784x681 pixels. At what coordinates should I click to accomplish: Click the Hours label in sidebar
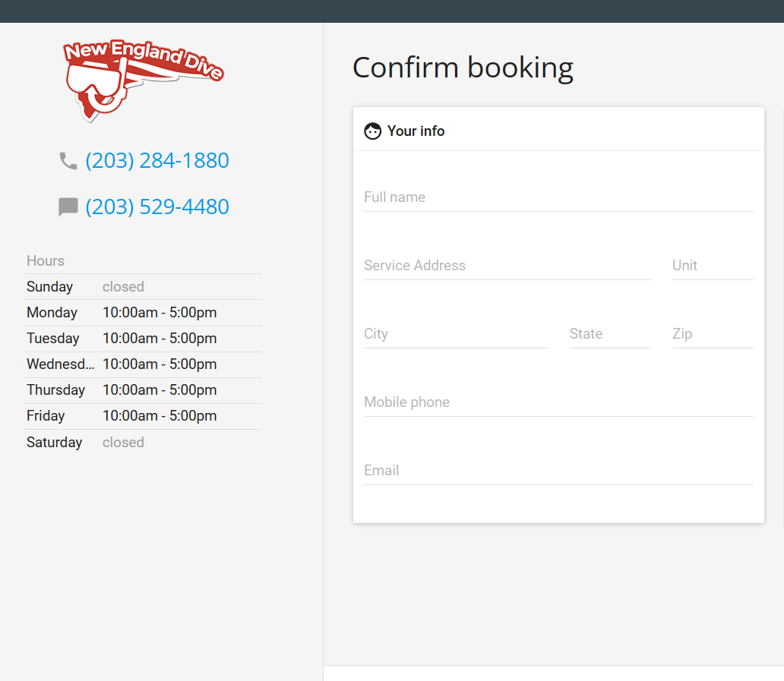tap(46, 261)
